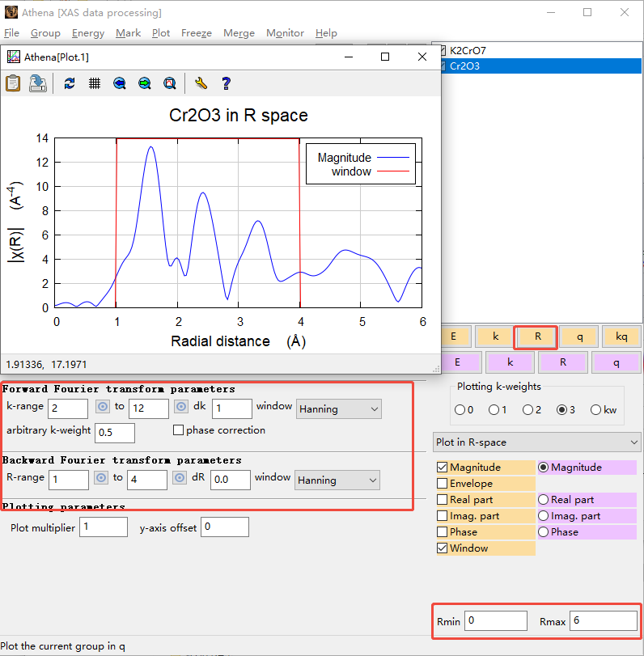Check the Envelope plotting option
This screenshot has width=644, height=656.
[443, 484]
